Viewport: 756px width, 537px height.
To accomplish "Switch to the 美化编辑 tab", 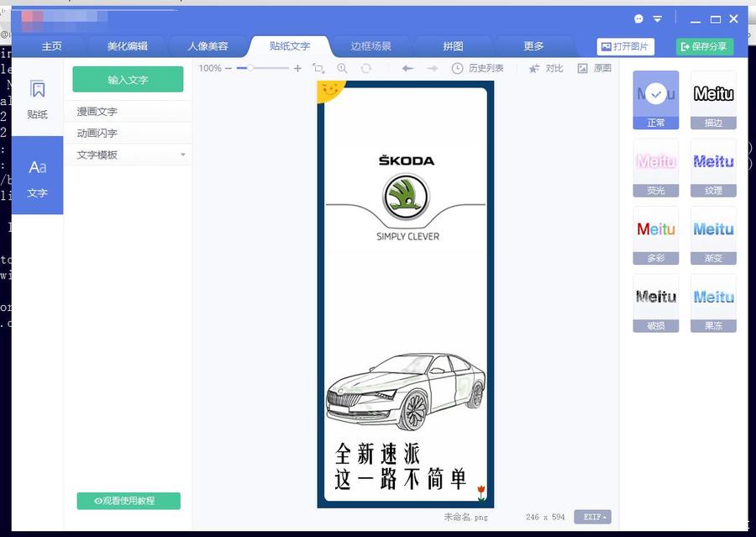I will pyautogui.click(x=128, y=46).
